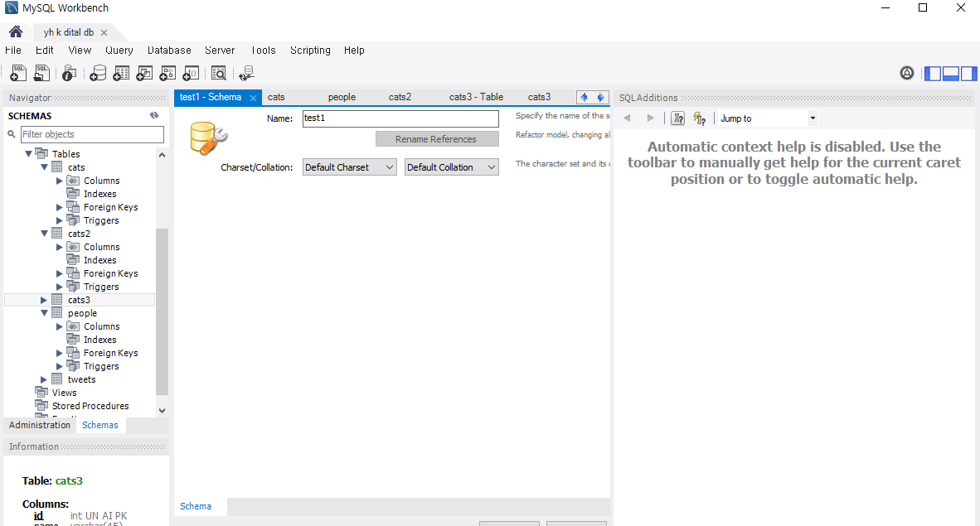Go to the Home screen tab icon

pos(16,31)
